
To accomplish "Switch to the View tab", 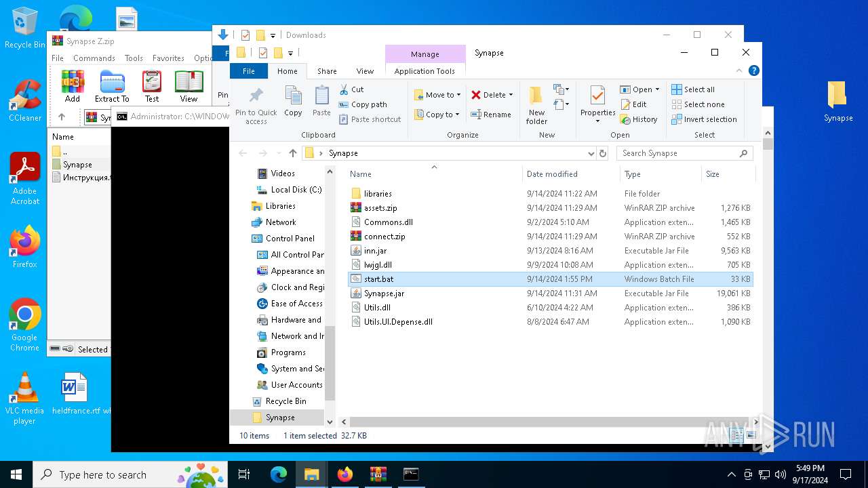I will click(365, 71).
